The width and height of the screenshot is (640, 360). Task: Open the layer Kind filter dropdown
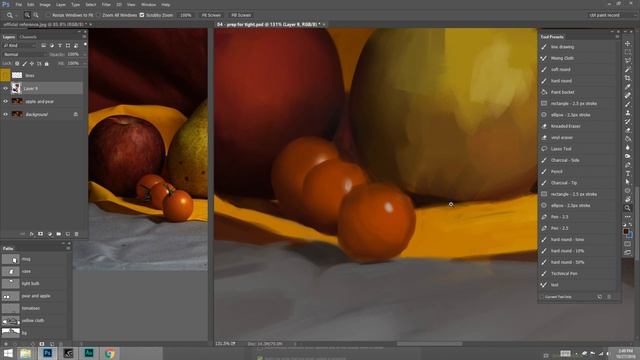click(x=20, y=45)
